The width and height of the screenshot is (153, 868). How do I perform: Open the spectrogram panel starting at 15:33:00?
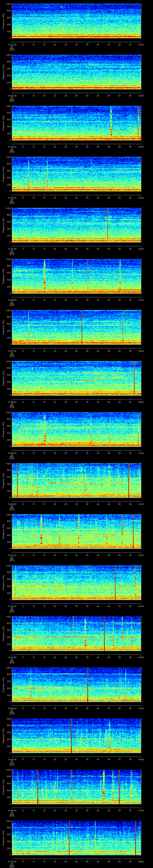click(76, 123)
